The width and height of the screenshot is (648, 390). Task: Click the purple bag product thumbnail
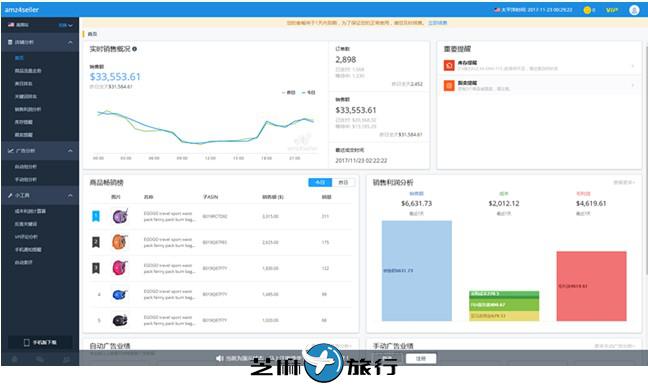[x=120, y=216]
